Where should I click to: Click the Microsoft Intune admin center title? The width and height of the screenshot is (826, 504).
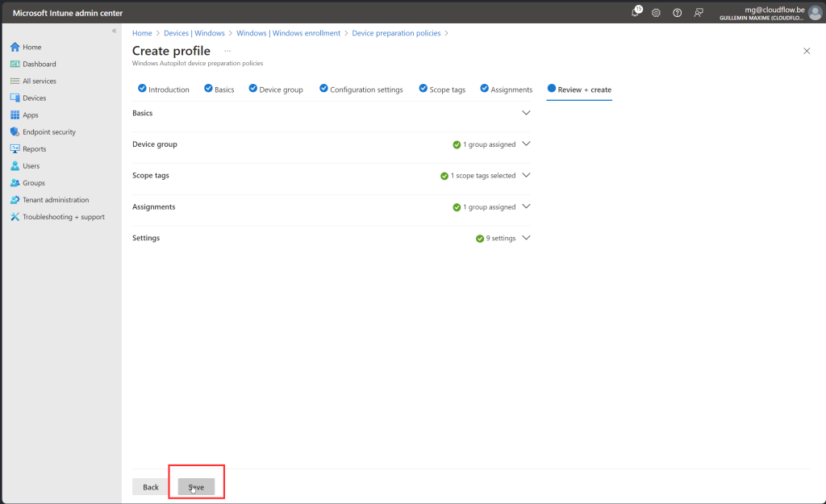click(68, 13)
